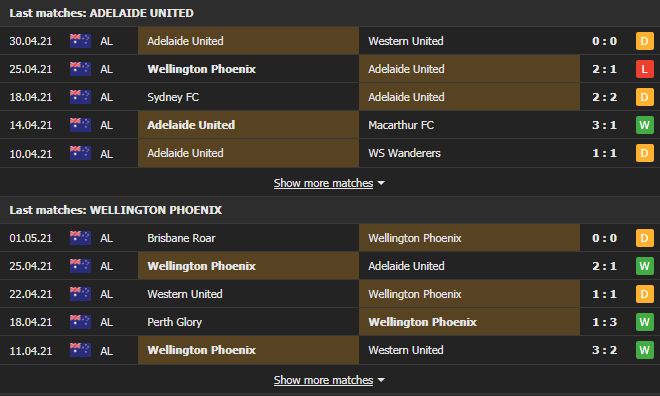Open Macarthur FC team link
660x396 pixels.
(401, 125)
